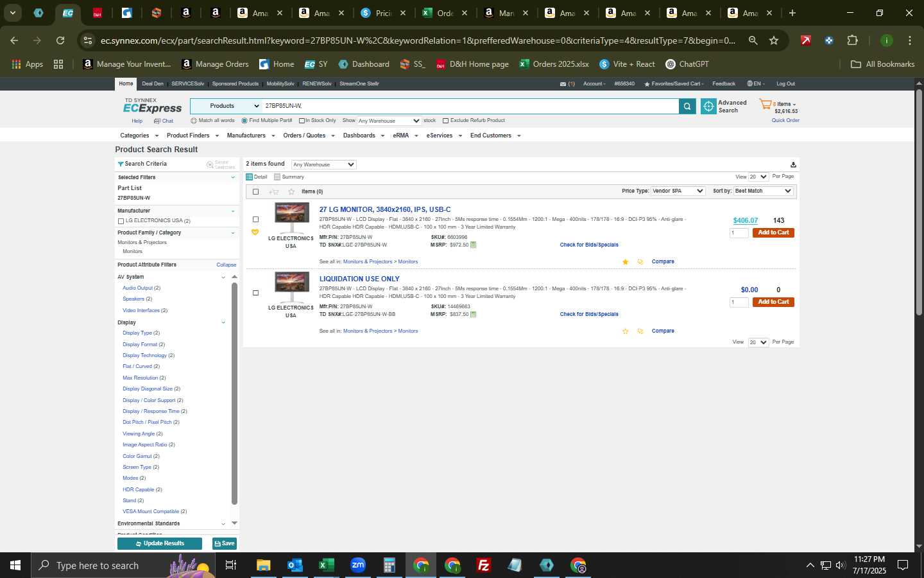Click Save filter button
The height and width of the screenshot is (578, 924).
click(225, 543)
